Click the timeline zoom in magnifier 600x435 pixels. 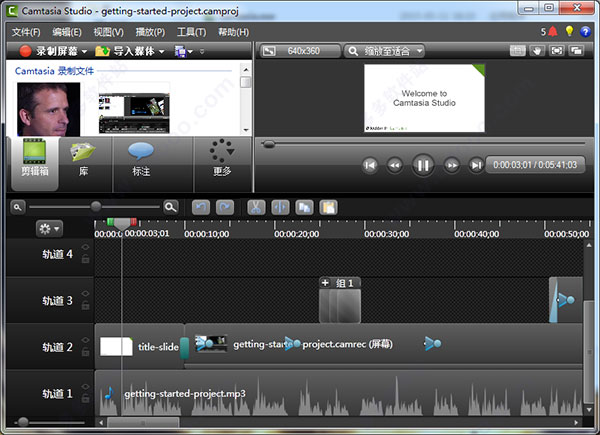click(171, 207)
